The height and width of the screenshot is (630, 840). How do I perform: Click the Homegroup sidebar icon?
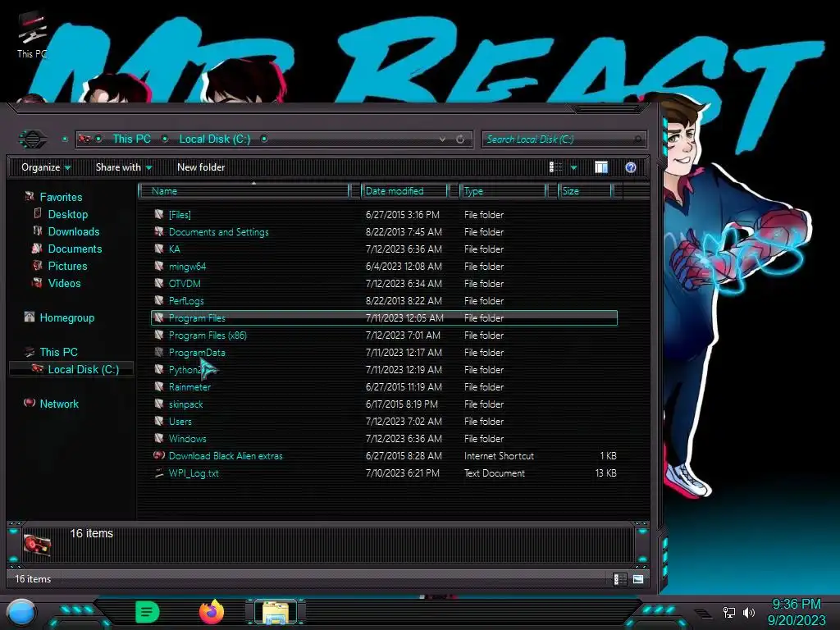pos(29,317)
